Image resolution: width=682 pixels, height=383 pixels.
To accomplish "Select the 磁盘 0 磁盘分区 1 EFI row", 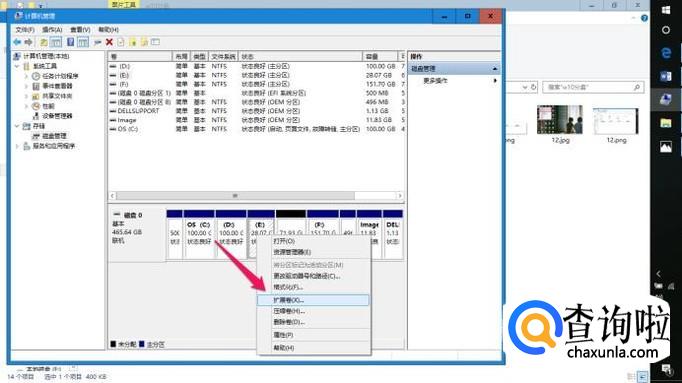I will pyautogui.click(x=257, y=93).
